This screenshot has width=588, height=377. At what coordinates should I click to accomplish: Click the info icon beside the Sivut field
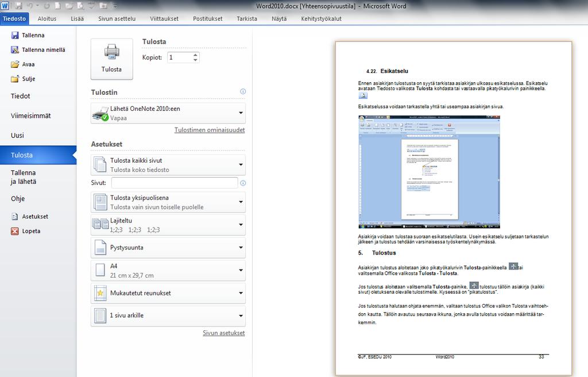[243, 183]
